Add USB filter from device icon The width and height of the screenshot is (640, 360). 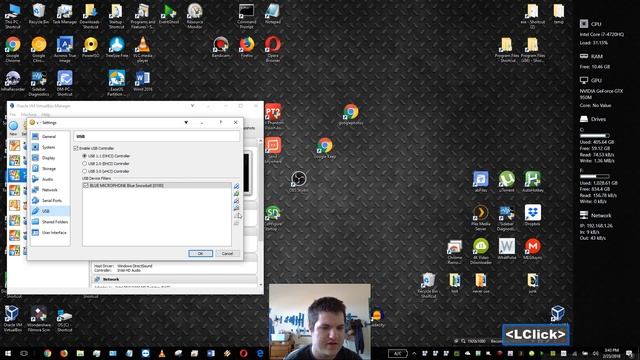tap(236, 193)
